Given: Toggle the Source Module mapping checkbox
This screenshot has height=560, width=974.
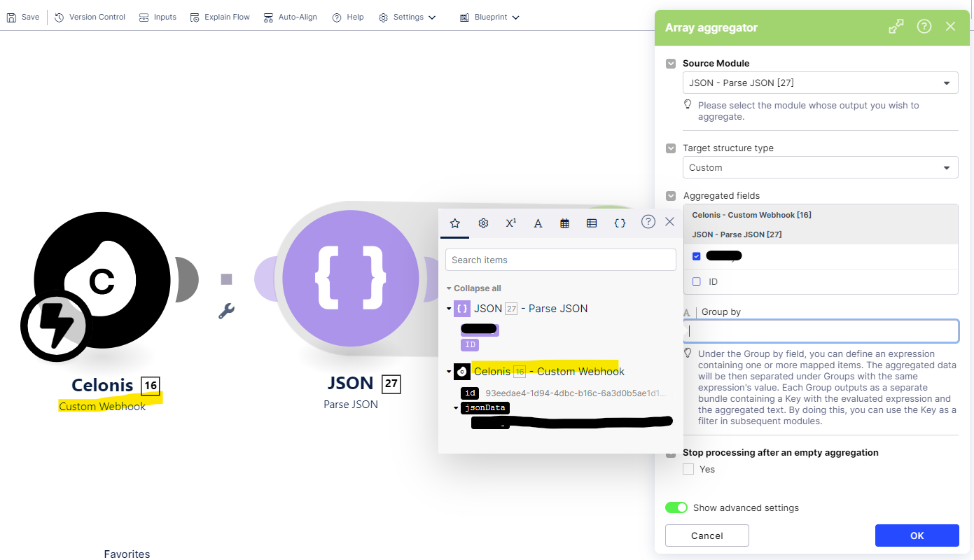Looking at the screenshot, I should click(x=671, y=63).
